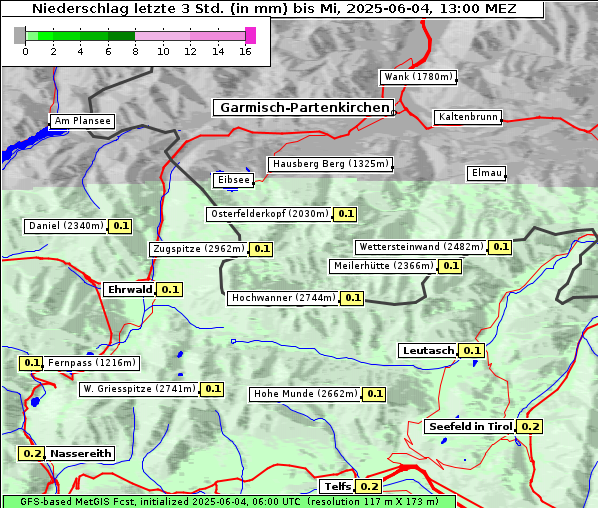Select the Kaltenbrunn label
598x508 pixels.
point(468,117)
